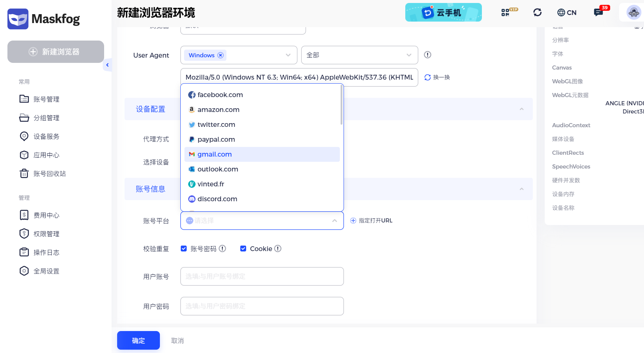Open the Windows OS dropdown
Viewport: 644px width, 353px height.
pos(239,55)
